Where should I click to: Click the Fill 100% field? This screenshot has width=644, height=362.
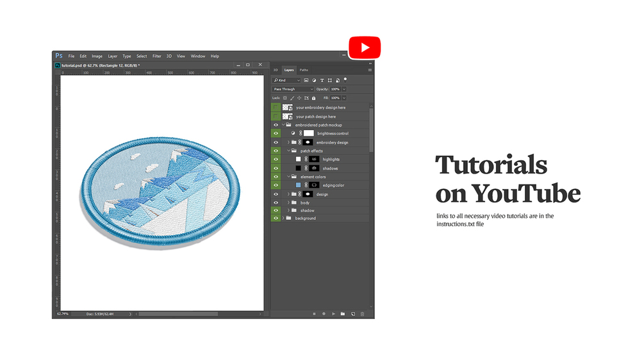click(336, 98)
